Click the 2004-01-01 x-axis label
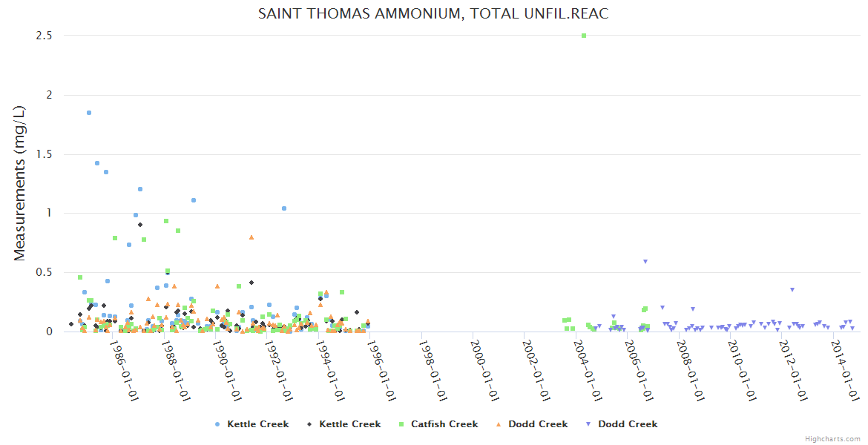The width and height of the screenshot is (868, 445). 590,370
